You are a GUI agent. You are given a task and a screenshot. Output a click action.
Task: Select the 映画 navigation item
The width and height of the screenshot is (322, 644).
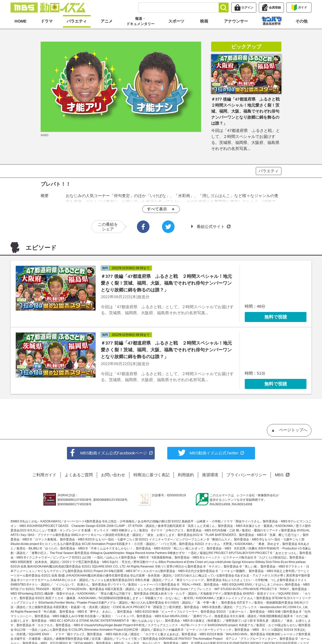204,21
